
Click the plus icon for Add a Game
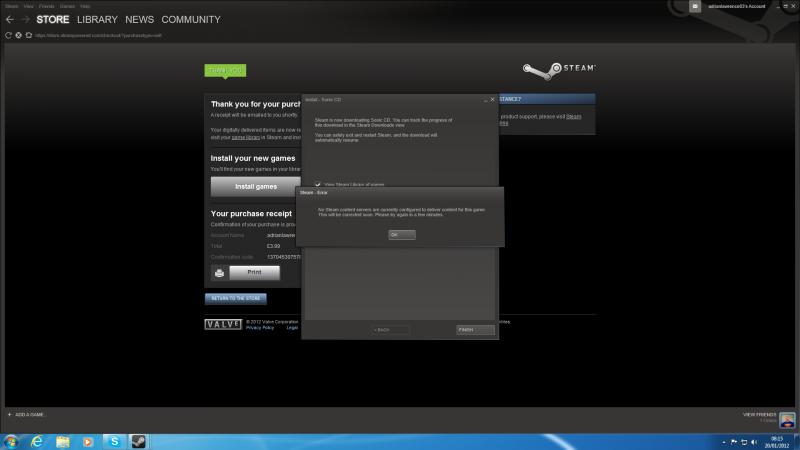(x=9, y=414)
